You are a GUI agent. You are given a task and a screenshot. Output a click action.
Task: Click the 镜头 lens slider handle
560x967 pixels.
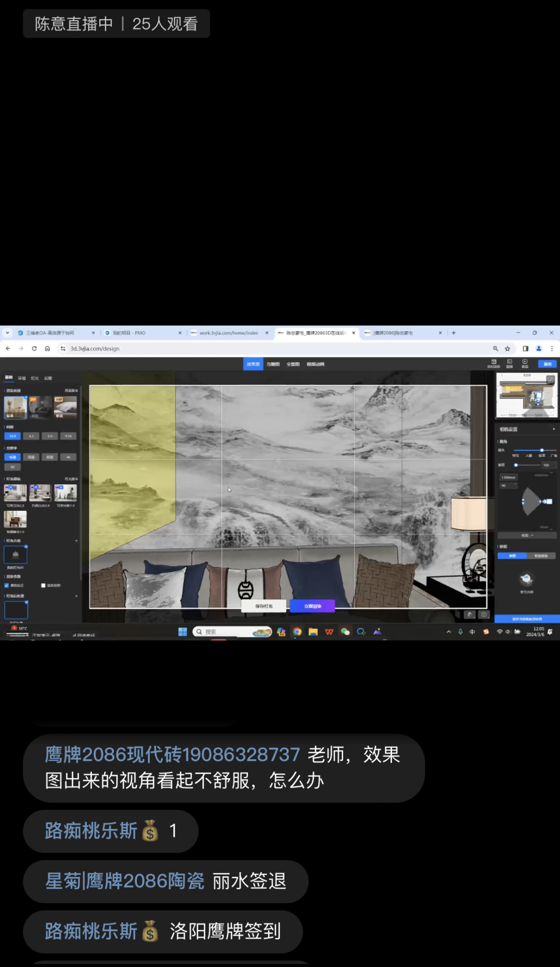click(x=542, y=450)
